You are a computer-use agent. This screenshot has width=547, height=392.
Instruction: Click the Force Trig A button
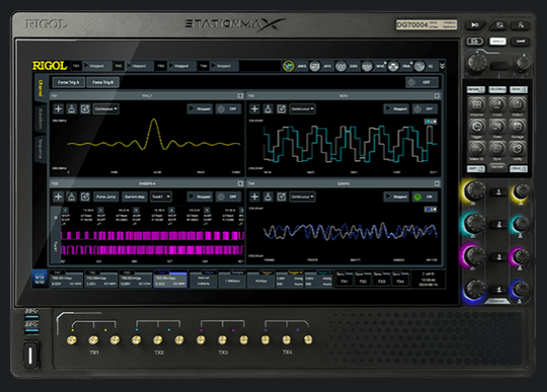point(69,83)
